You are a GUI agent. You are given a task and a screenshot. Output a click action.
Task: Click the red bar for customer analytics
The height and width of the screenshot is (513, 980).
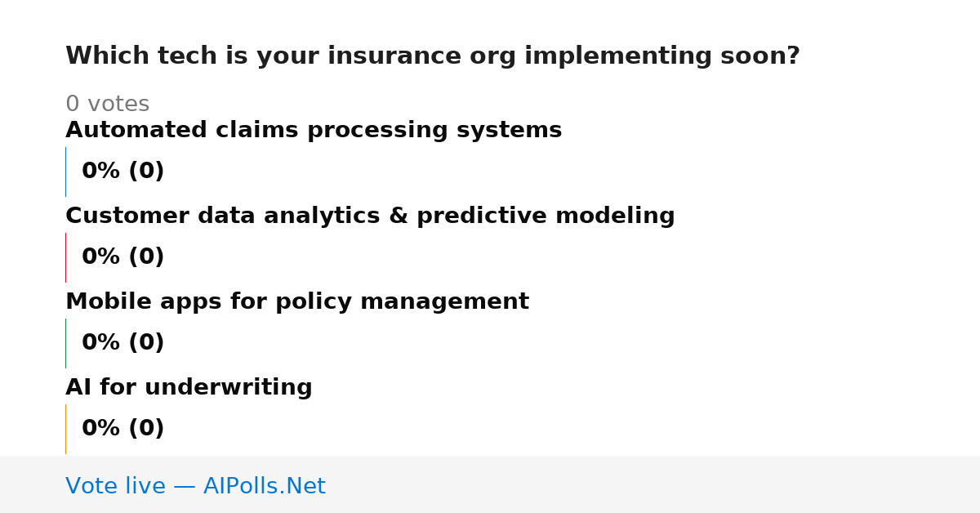66,257
